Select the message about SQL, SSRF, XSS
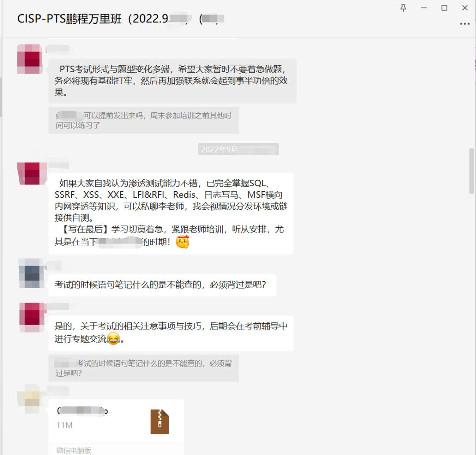The width and height of the screenshot is (476, 455). (171, 213)
